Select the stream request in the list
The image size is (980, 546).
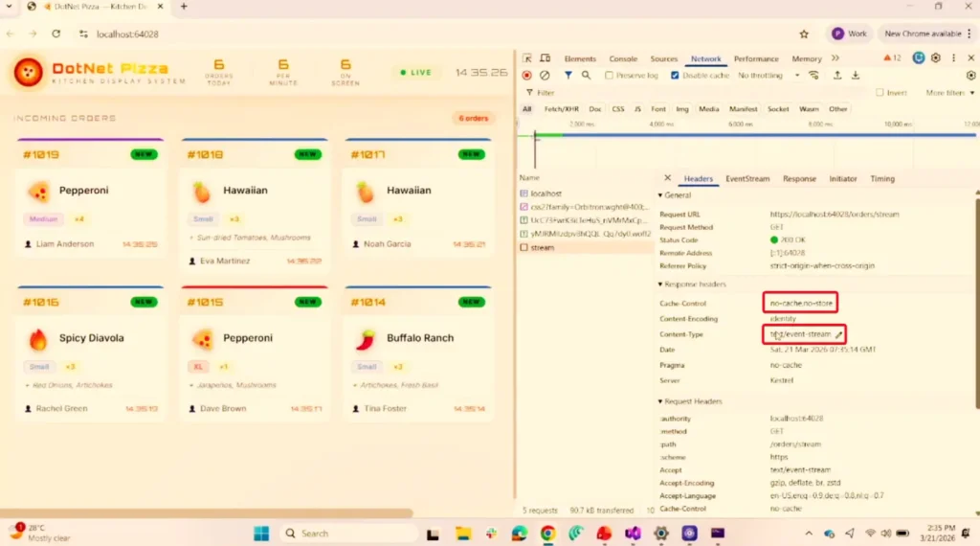542,248
